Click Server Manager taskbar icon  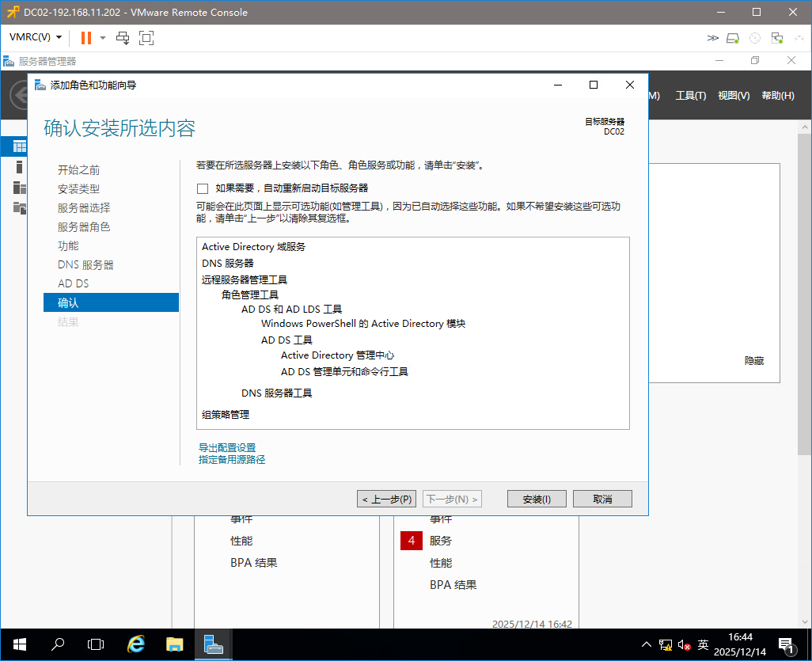pyautogui.click(x=214, y=645)
